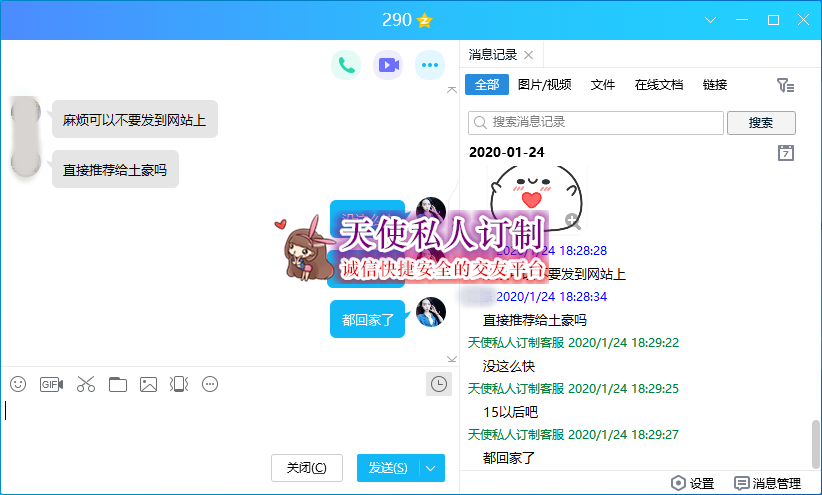
Task: Open message filter options icon
Action: pos(786,86)
